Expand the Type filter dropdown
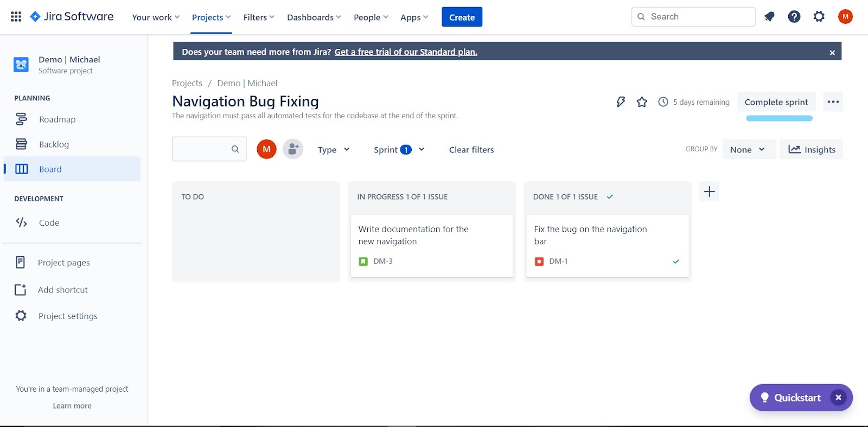This screenshot has width=868, height=427. (334, 150)
